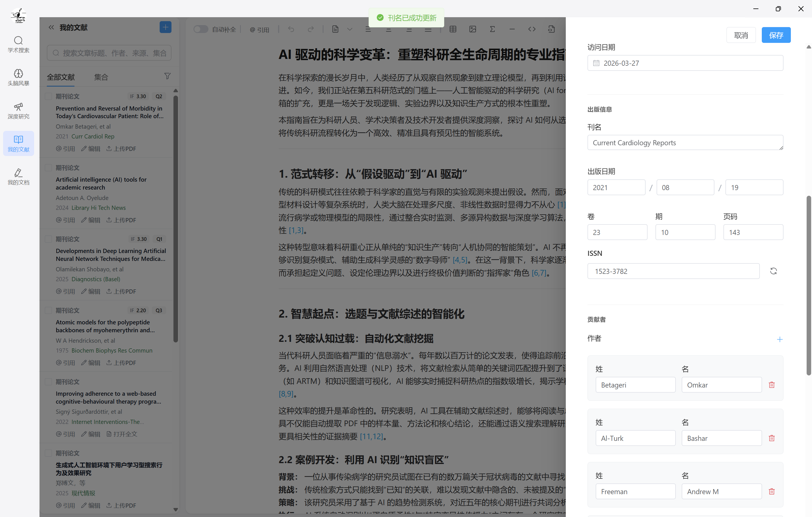The height and width of the screenshot is (517, 812).
Task: Open the paragraph style dropdown next to document icon
Action: [x=350, y=29]
